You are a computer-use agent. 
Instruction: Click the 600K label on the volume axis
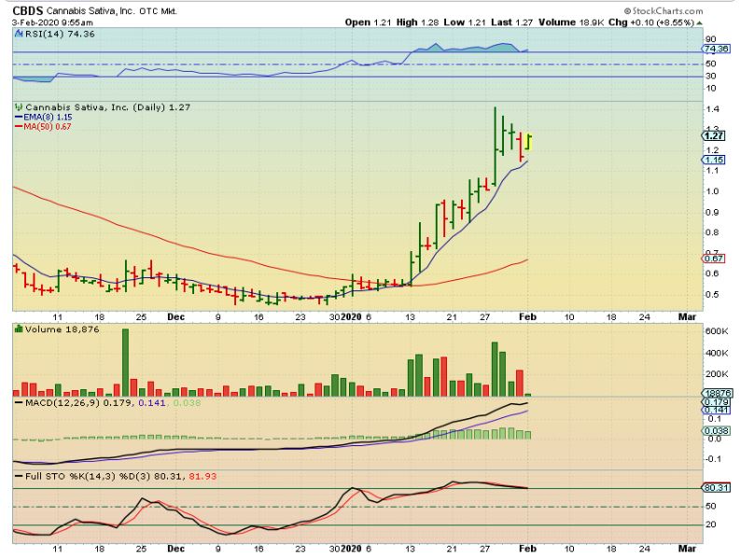point(717,331)
